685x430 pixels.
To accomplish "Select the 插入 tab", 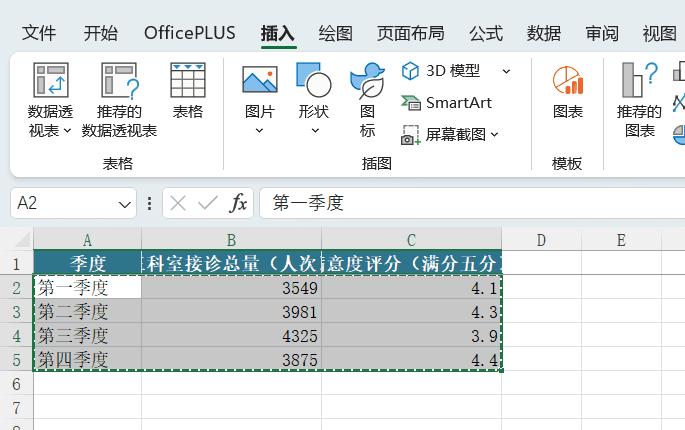I will coord(278,33).
